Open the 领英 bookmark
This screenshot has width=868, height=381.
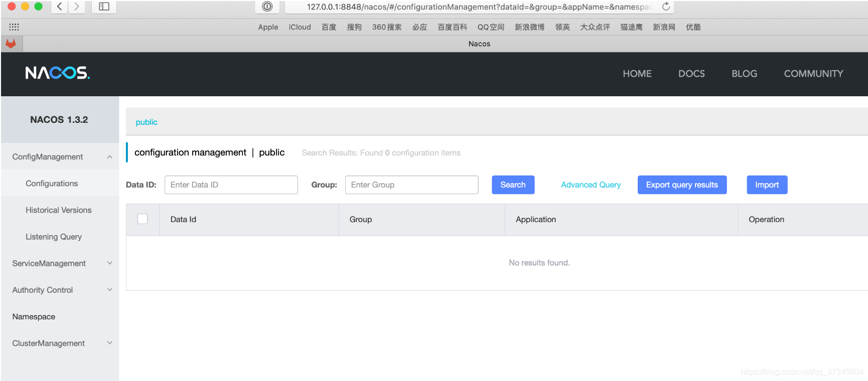coord(562,27)
